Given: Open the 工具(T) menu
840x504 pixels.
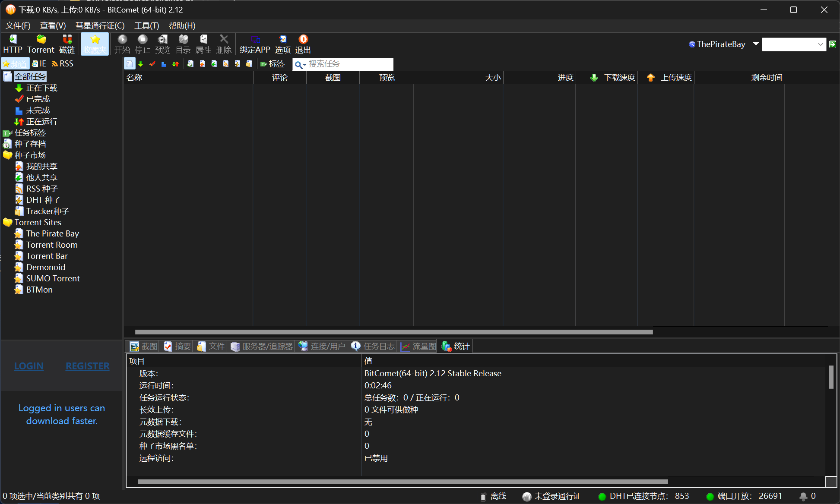Looking at the screenshot, I should click(146, 25).
